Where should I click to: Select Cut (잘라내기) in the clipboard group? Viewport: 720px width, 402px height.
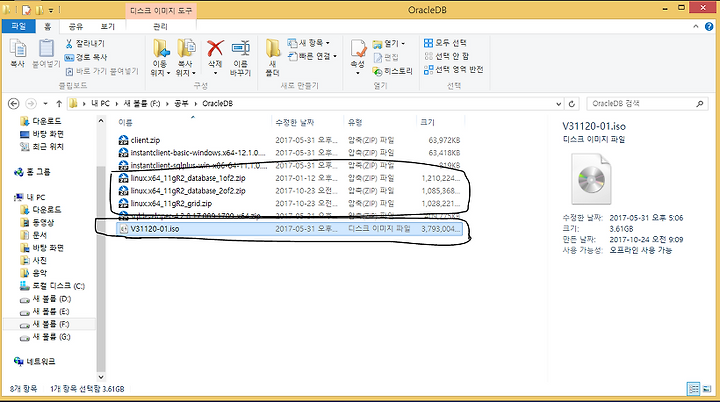pos(85,44)
